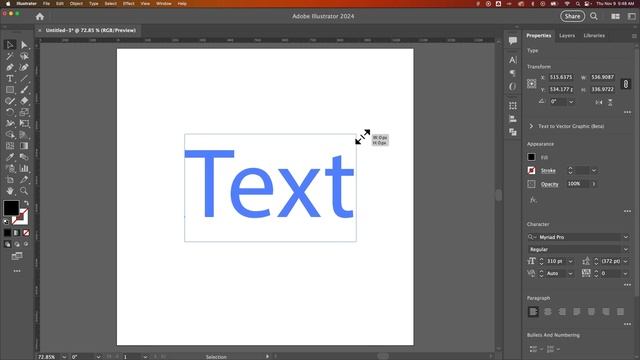This screenshot has width=640, height=360.
Task: Select the Selection tool (black arrow)
Action: [10, 44]
